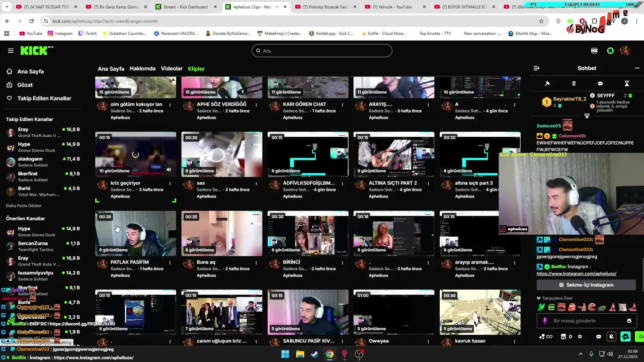
Task: Click the volume icon on kriz geçiriyor clip
Action: click(x=169, y=170)
